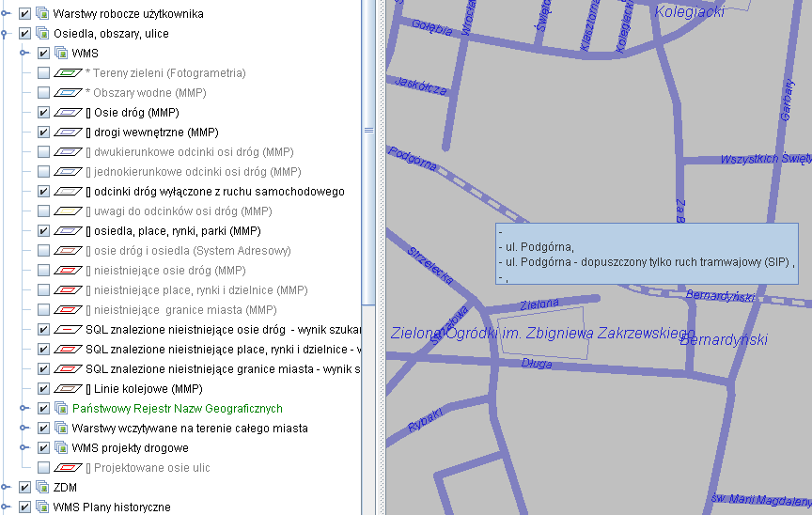The width and height of the screenshot is (812, 515).
Task: Enable the Tereny zieleni (Fotogrametria) checkbox
Action: 43,72
